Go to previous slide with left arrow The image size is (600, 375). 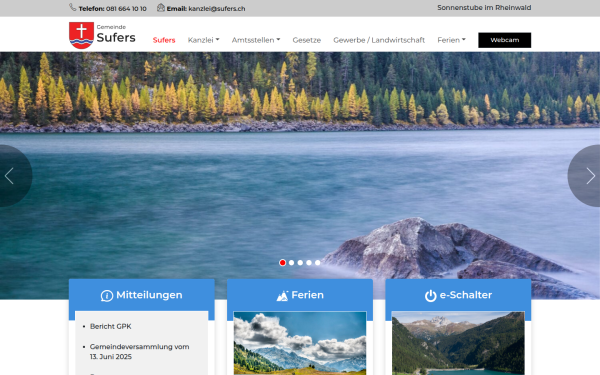(x=10, y=176)
